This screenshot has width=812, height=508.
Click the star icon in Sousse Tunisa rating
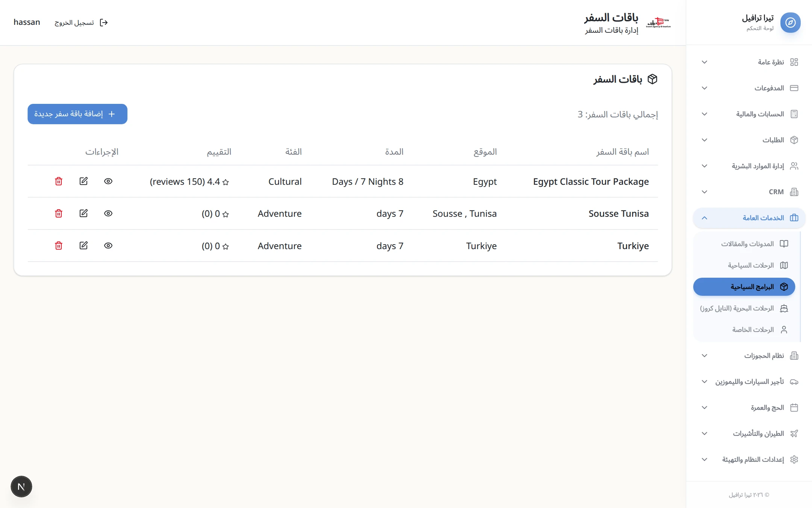[226, 214]
